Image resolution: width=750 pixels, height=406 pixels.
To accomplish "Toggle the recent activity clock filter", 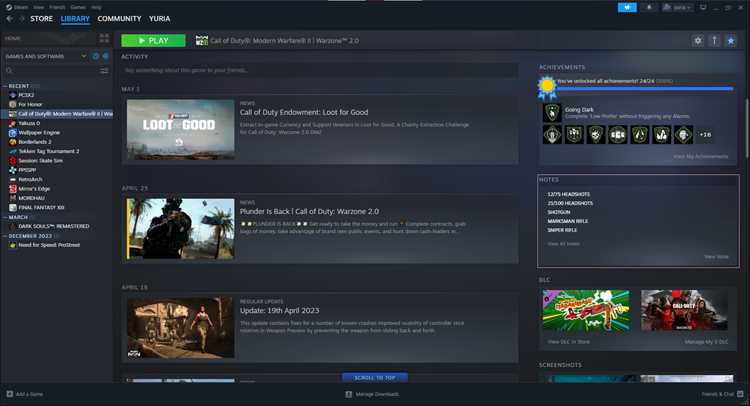I will tap(96, 56).
